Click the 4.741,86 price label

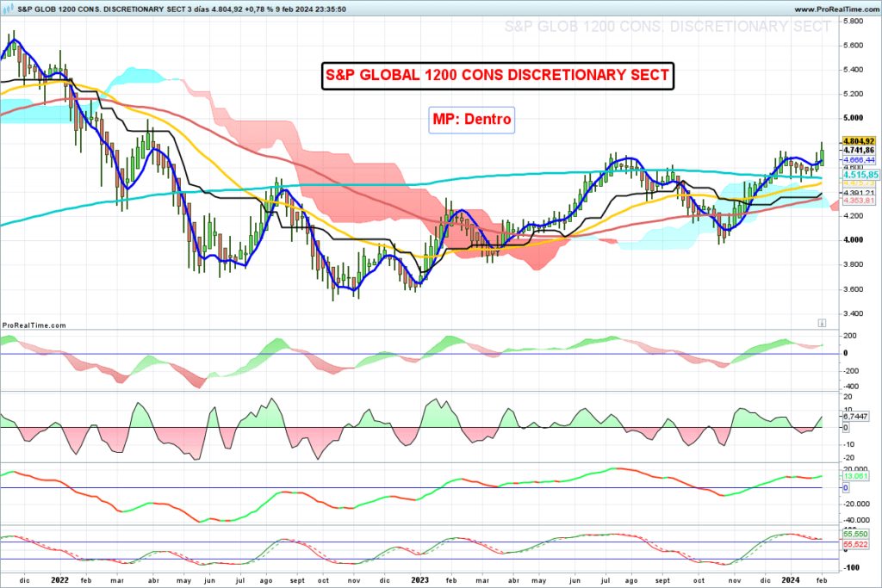pos(859,150)
